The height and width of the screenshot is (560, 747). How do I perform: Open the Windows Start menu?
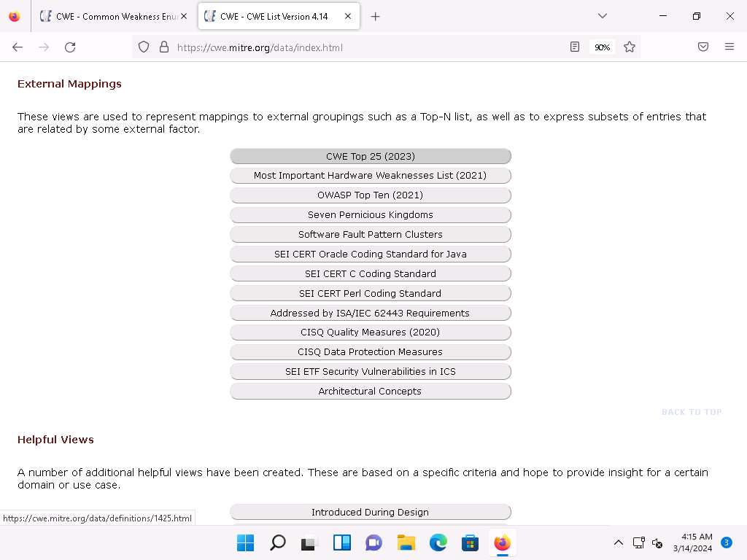tap(246, 542)
